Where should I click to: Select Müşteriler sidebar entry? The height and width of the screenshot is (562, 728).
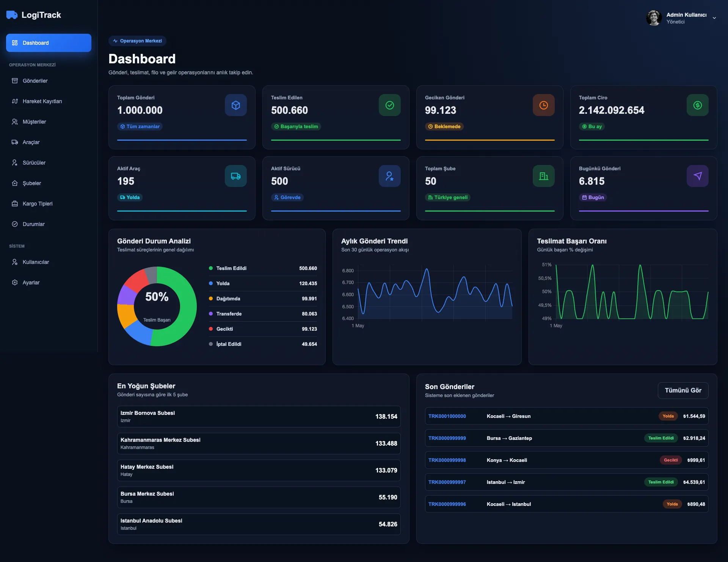tap(49, 122)
